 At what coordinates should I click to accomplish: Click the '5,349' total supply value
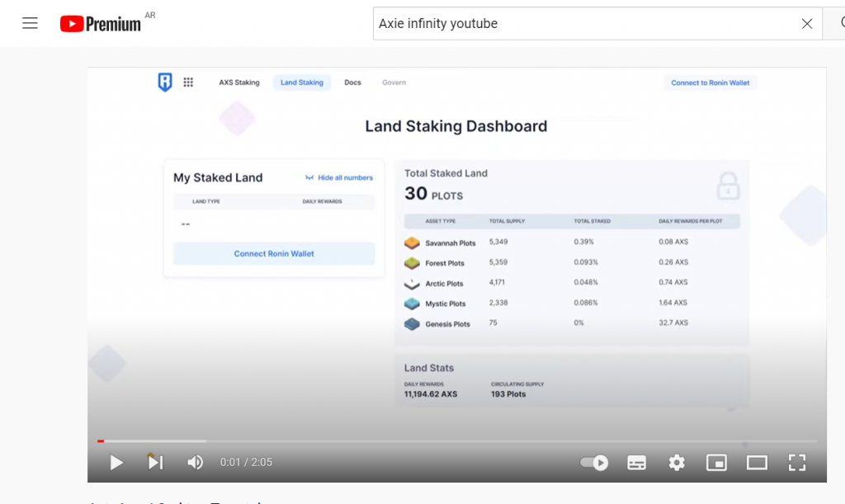(x=498, y=242)
